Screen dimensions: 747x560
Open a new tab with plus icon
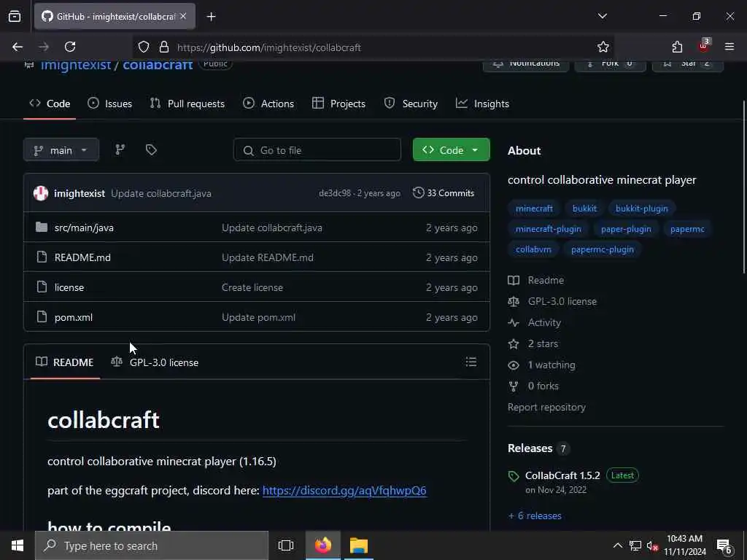point(211,17)
